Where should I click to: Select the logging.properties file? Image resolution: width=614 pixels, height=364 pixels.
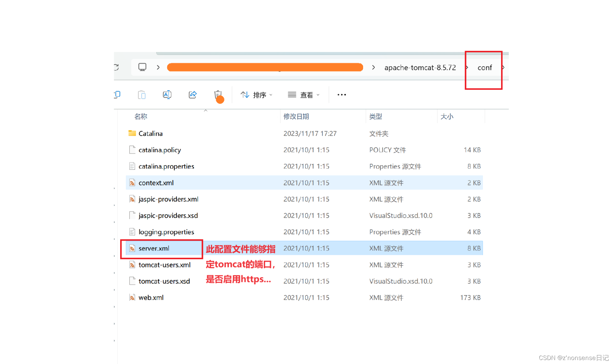pyautogui.click(x=304, y=232)
